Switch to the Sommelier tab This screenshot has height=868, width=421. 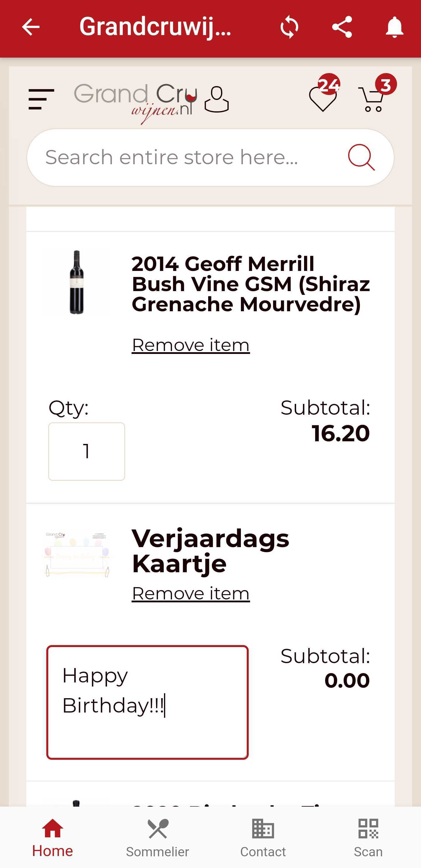click(157, 837)
